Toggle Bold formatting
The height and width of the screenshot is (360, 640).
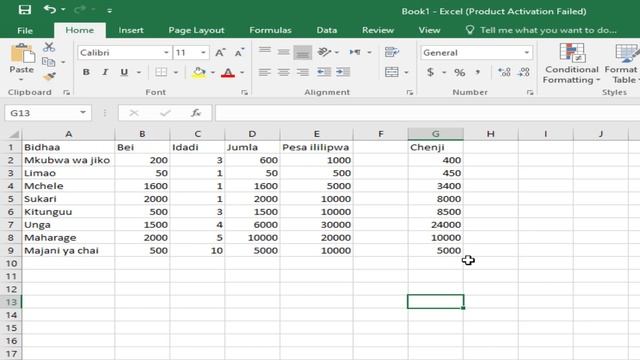(x=86, y=72)
